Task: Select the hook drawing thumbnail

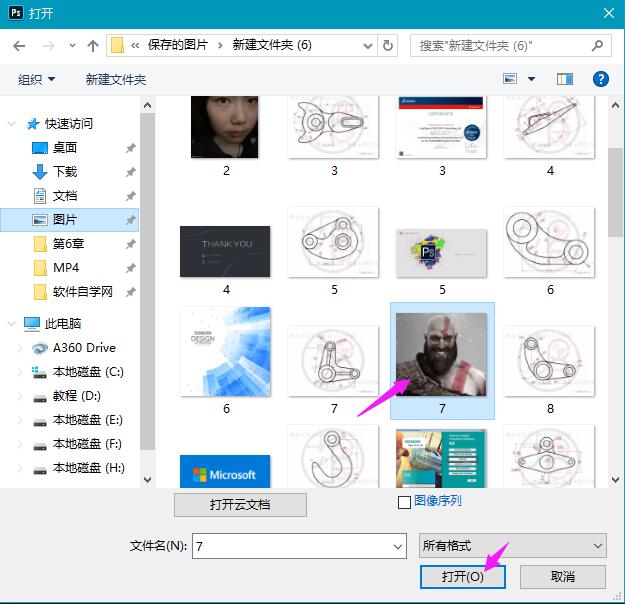Action: [333, 456]
